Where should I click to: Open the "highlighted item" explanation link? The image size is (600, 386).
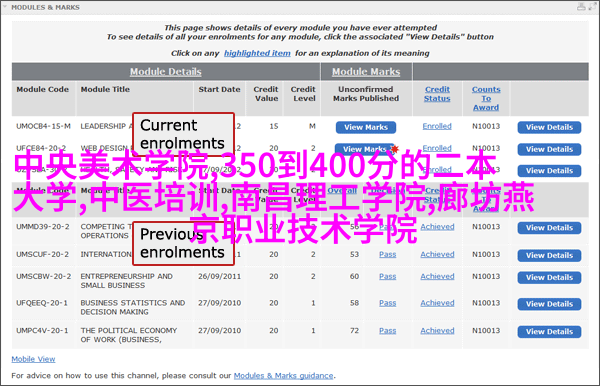(x=257, y=53)
